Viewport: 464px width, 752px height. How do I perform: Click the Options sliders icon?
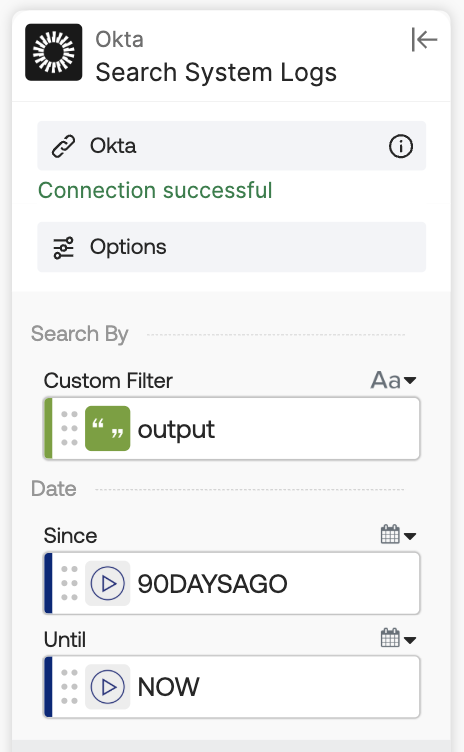tap(63, 247)
